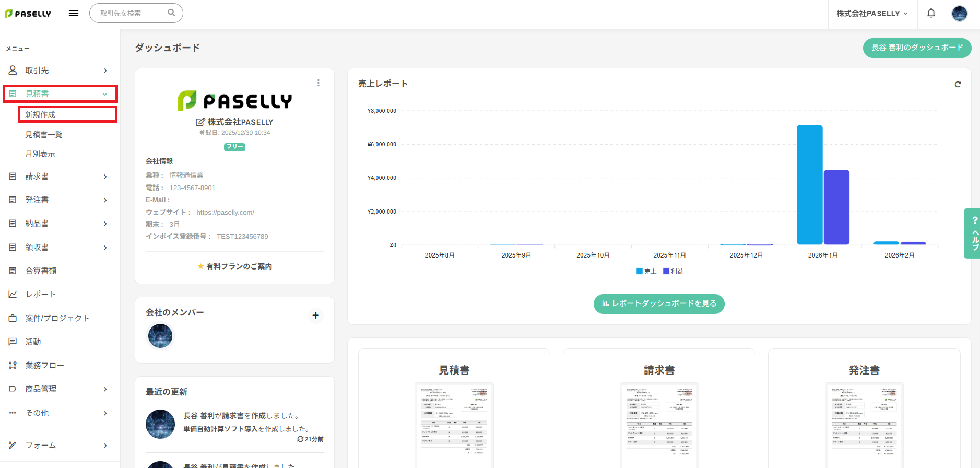Image resolution: width=980 pixels, height=468 pixels.
Task: Click the 請求書 document icon in sidebar
Action: [13, 177]
